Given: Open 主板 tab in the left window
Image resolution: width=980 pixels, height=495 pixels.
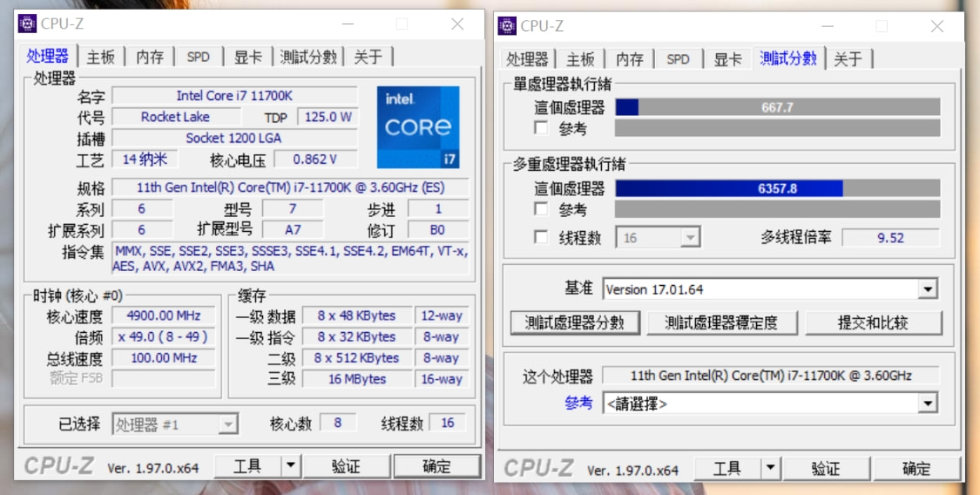Looking at the screenshot, I should 101,57.
